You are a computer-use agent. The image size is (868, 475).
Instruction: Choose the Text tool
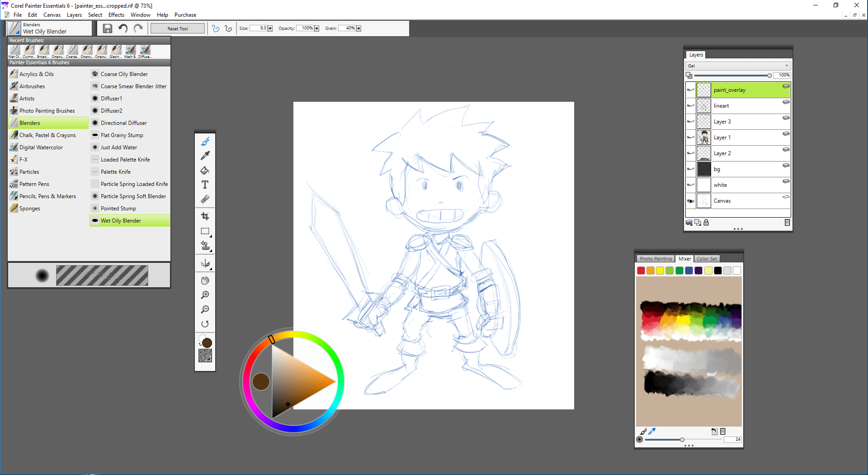[x=205, y=185]
